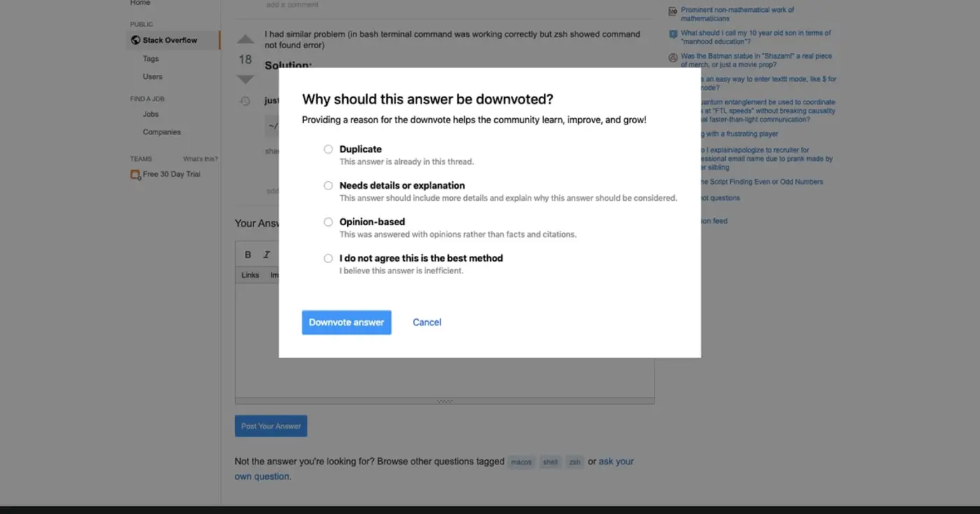980x514 pixels.
Task: Go to Tags in the sidebar
Action: coord(150,59)
